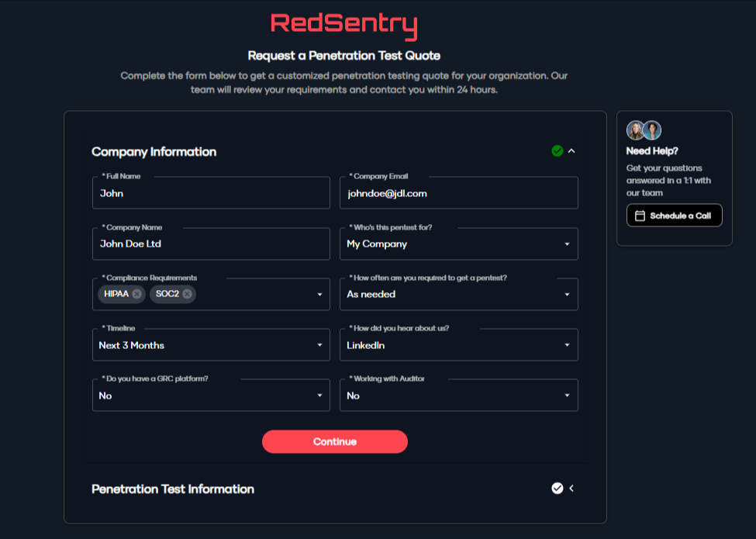Viewport: 756px width, 539px height.
Task: Open the 'How did you hear about us?' dropdown
Action: (458, 344)
